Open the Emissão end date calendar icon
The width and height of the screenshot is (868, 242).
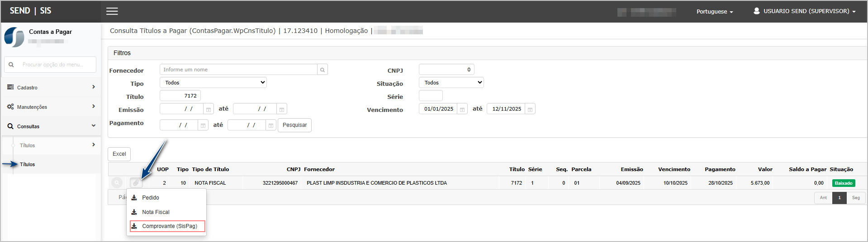282,110
